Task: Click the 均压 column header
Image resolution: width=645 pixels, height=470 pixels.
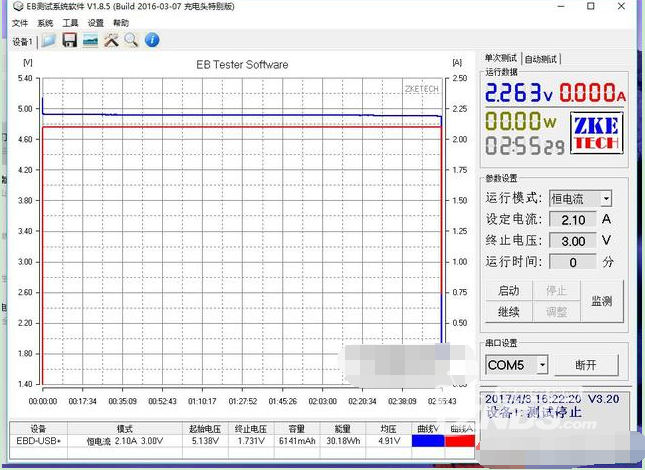Action: coord(389,429)
